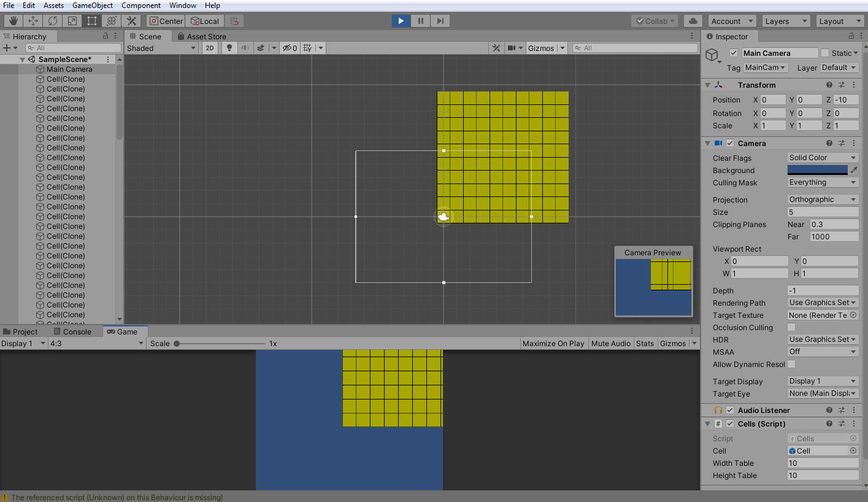Open Shaded draw mode dropdown
Image resolution: width=868 pixels, height=502 pixels.
click(x=161, y=48)
